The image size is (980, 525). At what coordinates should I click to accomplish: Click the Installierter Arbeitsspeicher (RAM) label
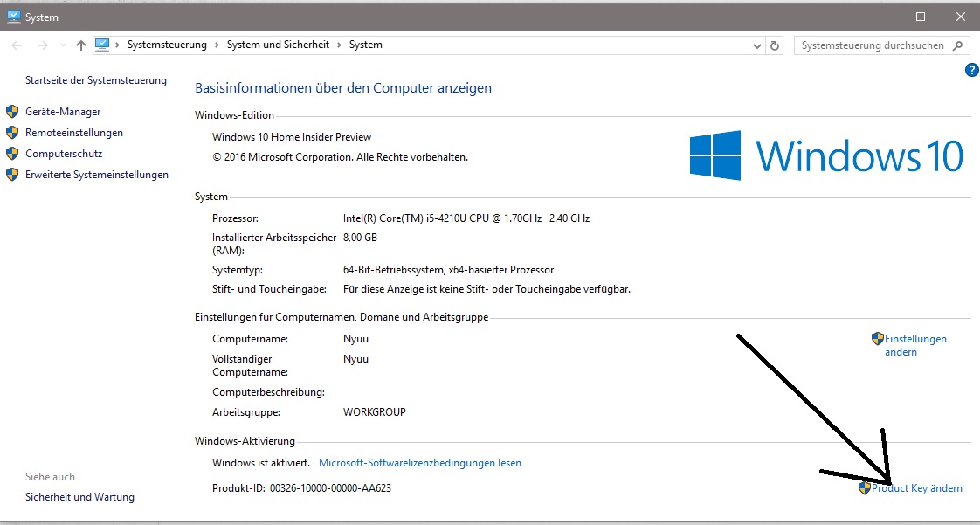click(274, 245)
